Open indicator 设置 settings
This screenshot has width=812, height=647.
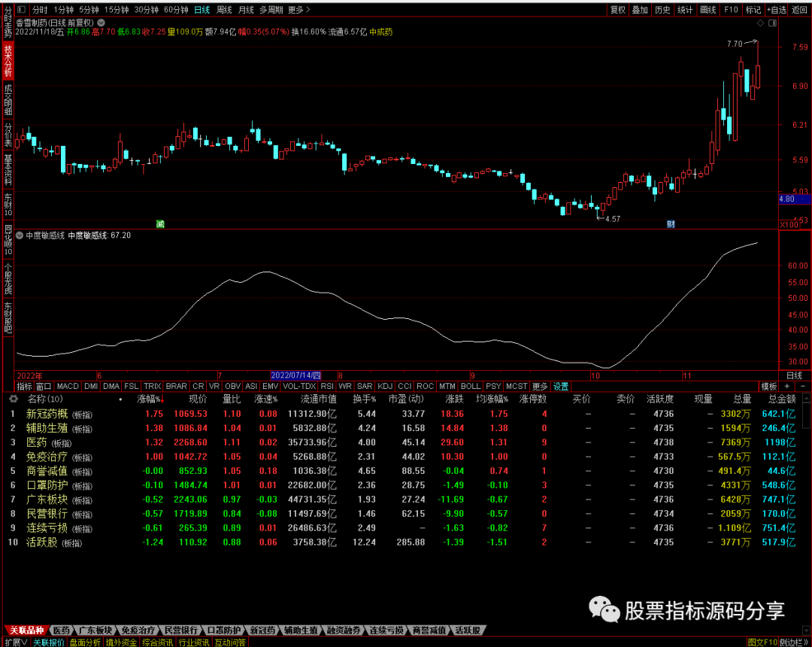coord(560,387)
